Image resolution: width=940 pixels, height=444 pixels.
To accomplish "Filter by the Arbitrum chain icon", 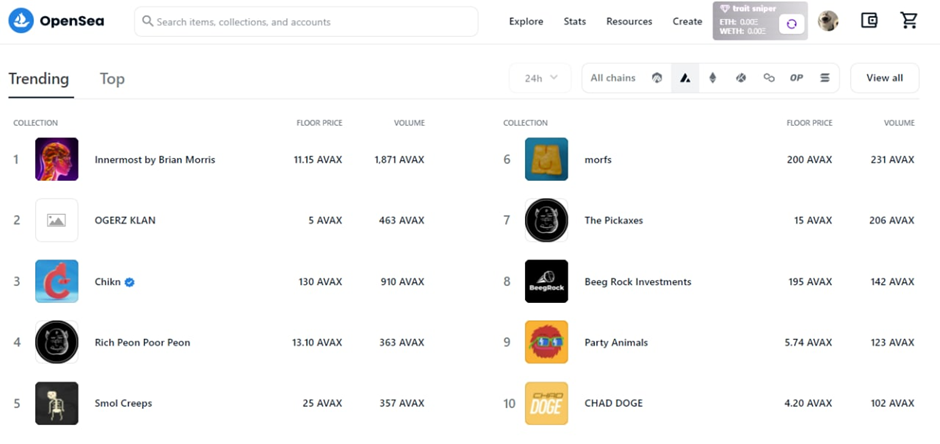I will tap(657, 78).
